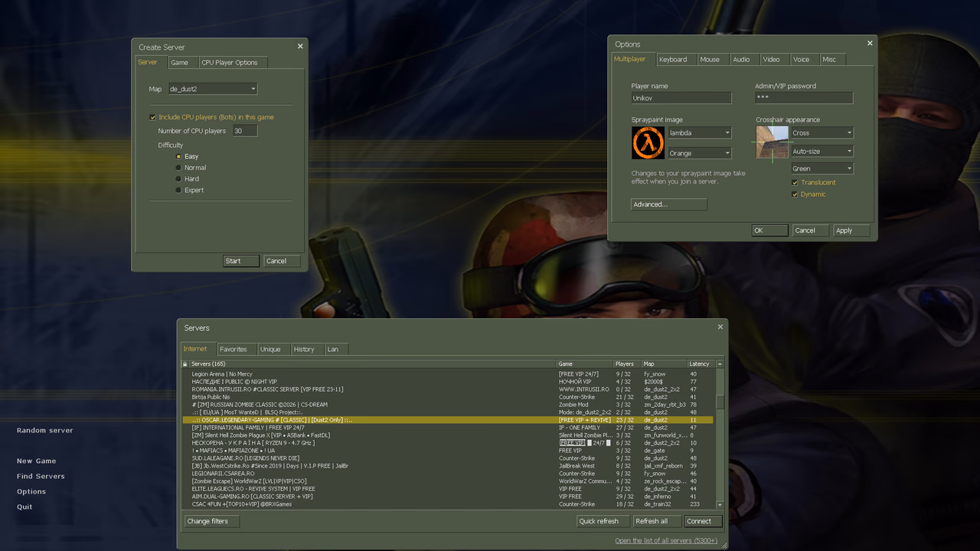This screenshot has width=980, height=551.
Task: Open the list of all servers link
Action: pyautogui.click(x=666, y=541)
